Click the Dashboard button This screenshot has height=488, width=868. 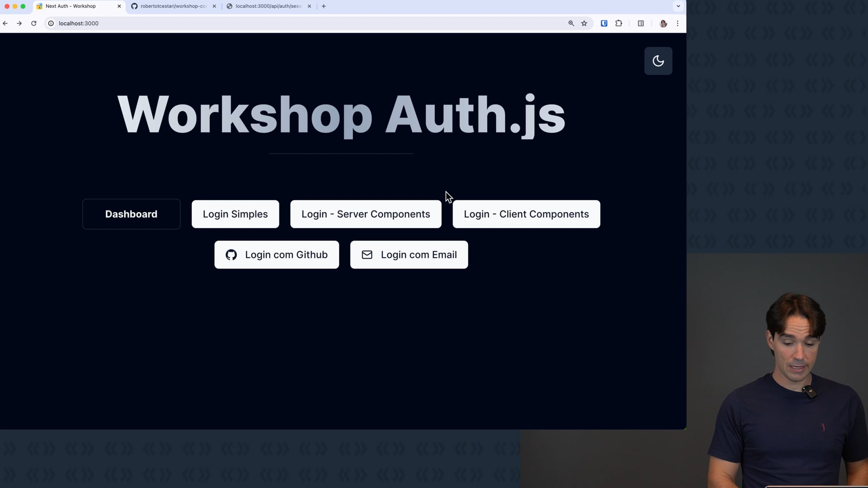[x=131, y=214]
